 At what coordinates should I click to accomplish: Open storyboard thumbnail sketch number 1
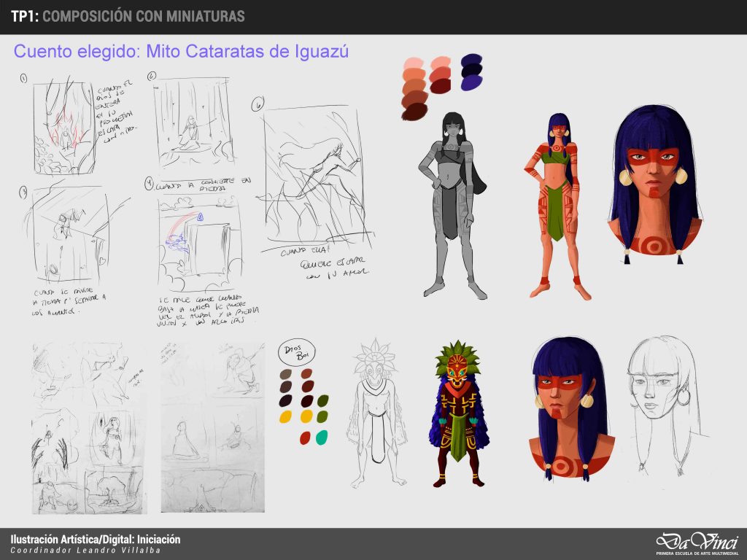(x=64, y=128)
